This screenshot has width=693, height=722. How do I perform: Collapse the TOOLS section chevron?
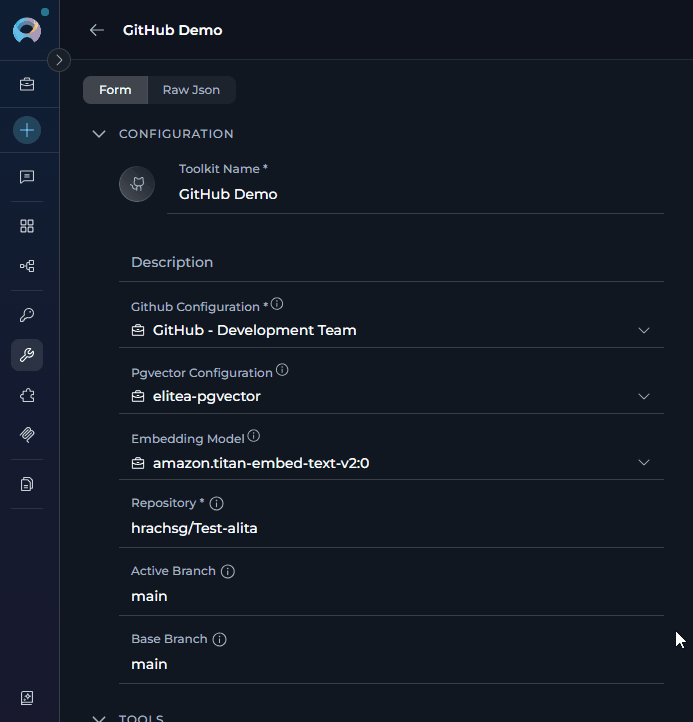[x=99, y=718]
